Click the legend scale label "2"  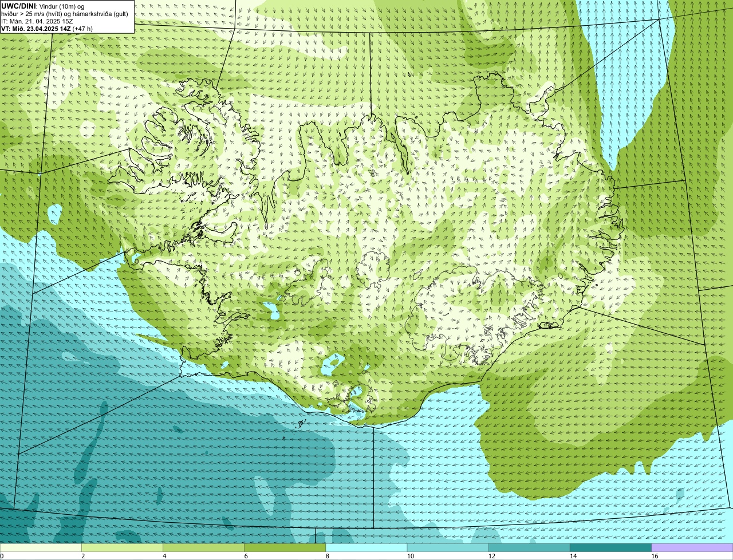tap(83, 556)
